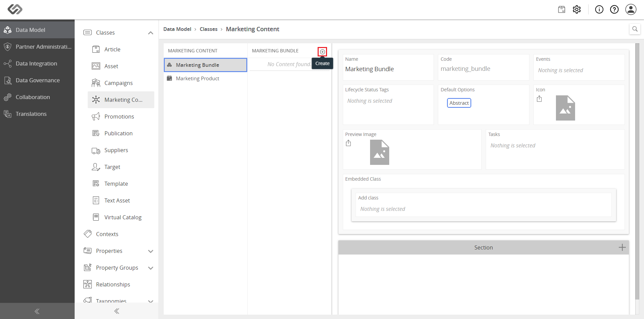Click the Relationships icon

pos(88,284)
